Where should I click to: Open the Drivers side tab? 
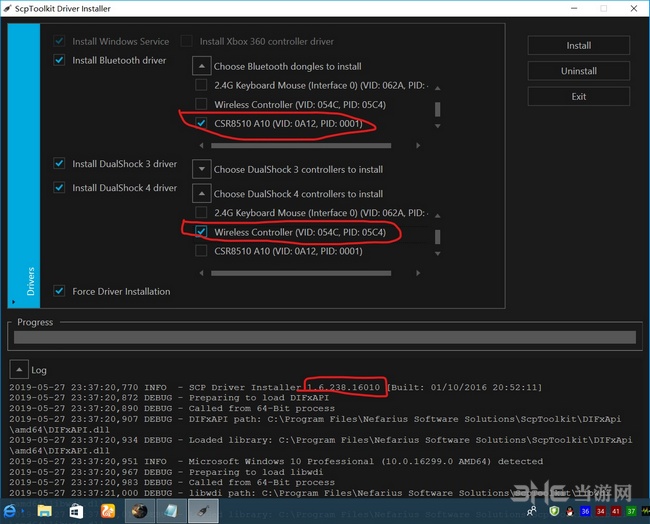[x=24, y=166]
